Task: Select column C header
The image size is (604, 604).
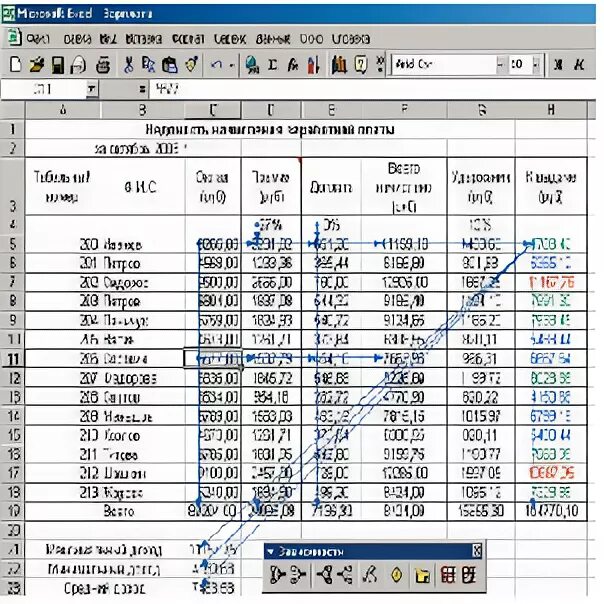Action: tap(213, 111)
